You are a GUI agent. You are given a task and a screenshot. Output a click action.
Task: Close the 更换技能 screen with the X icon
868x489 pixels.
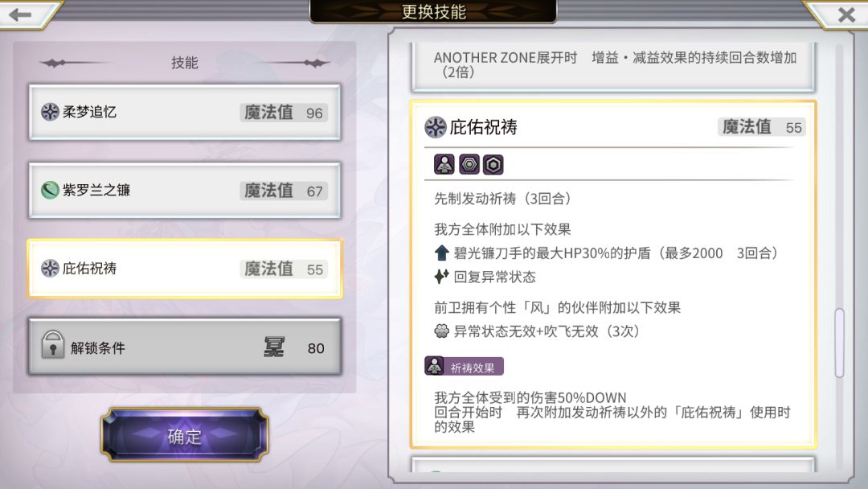(x=846, y=14)
